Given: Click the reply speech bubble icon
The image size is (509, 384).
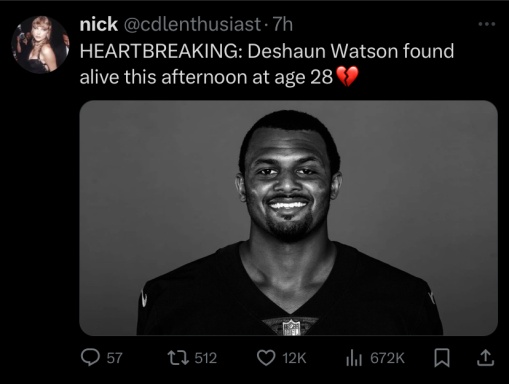Looking at the screenshot, I should (90, 358).
